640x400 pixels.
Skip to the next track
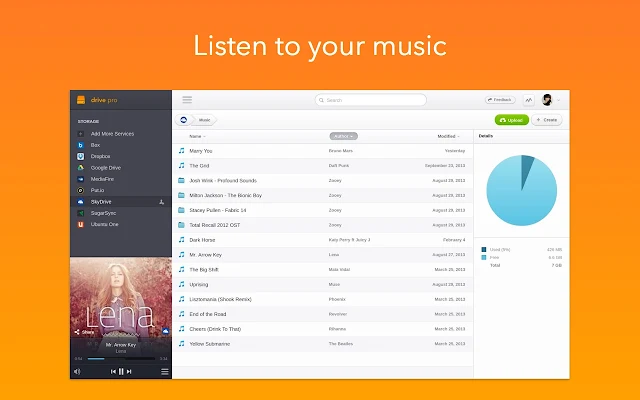click(x=129, y=371)
